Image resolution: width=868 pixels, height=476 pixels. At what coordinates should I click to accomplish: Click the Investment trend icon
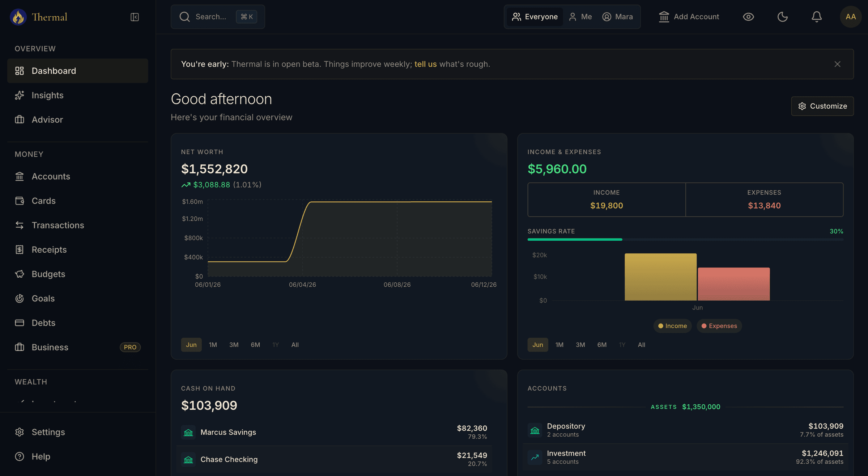(x=535, y=457)
